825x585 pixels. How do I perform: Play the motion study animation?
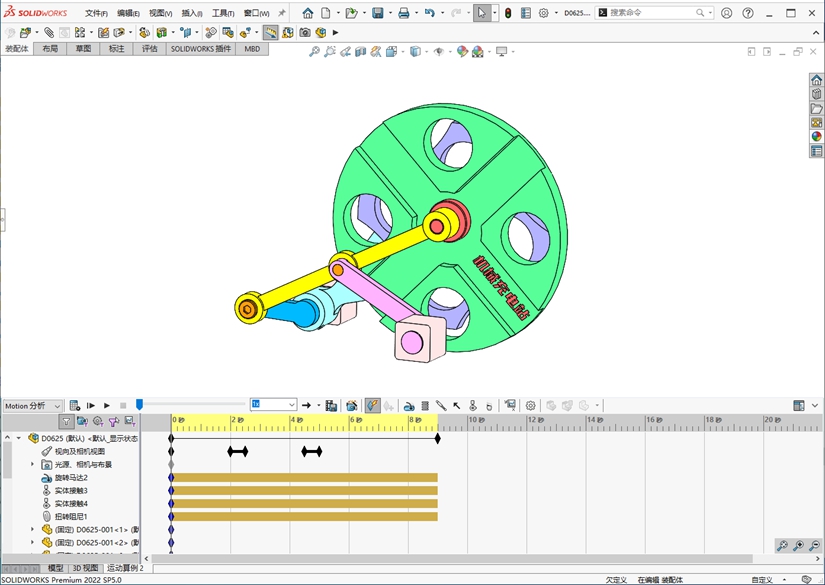click(x=107, y=406)
